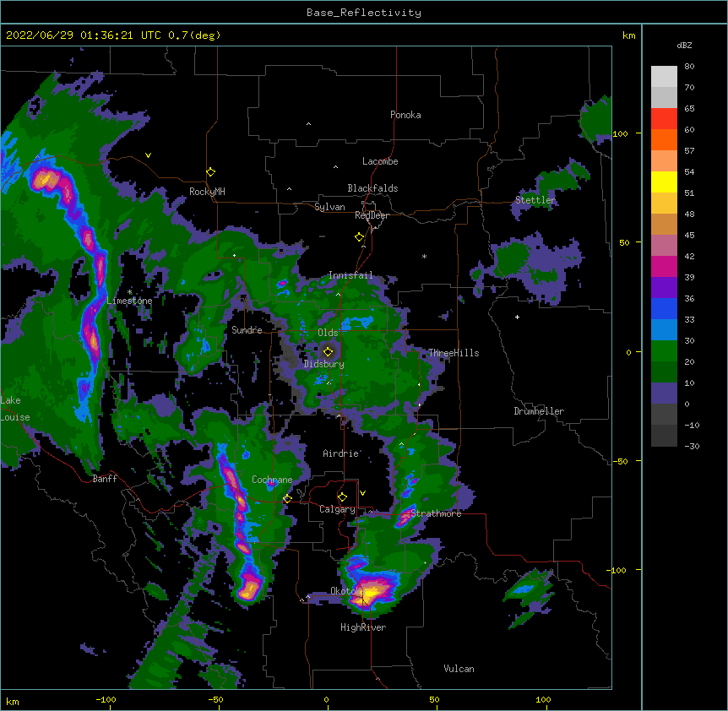Select the Okotoks label
728x711 pixels.
pyautogui.click(x=346, y=591)
